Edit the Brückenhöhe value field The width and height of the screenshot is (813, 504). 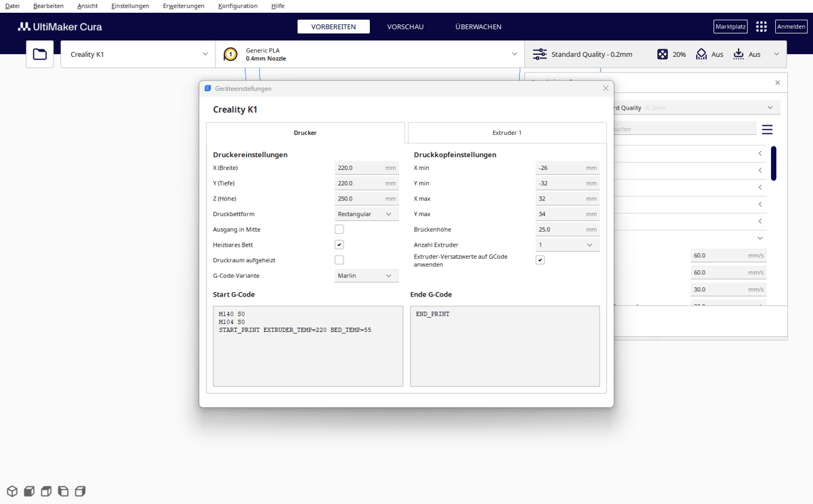[568, 230]
